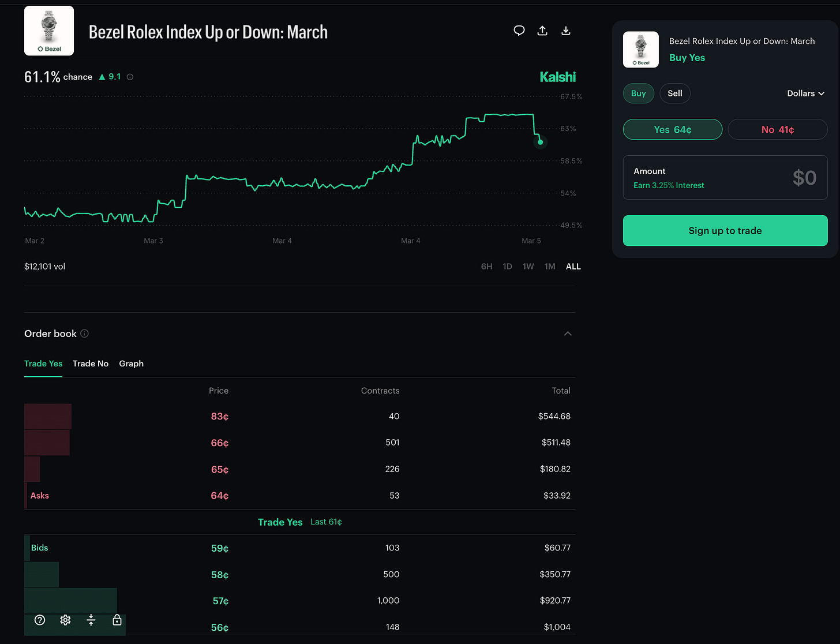Click the 58¢ bid price
The height and width of the screenshot is (644, 840).
pos(219,575)
